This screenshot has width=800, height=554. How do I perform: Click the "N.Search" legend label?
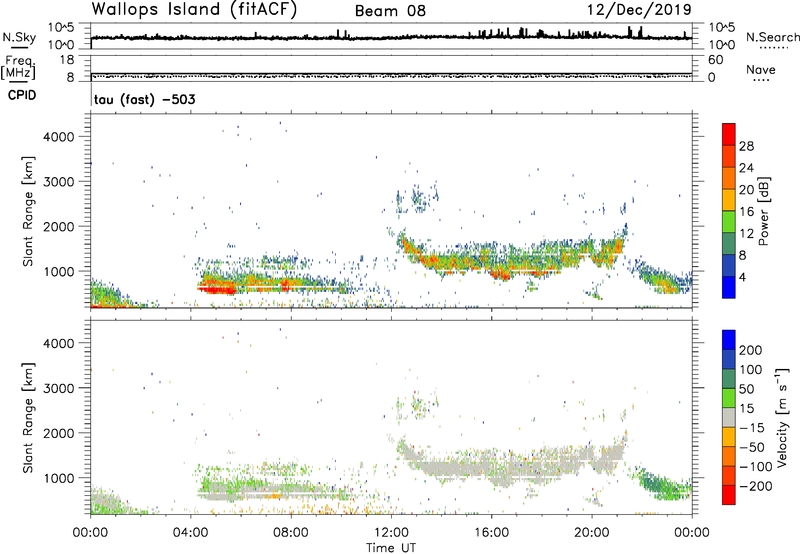pos(772,37)
